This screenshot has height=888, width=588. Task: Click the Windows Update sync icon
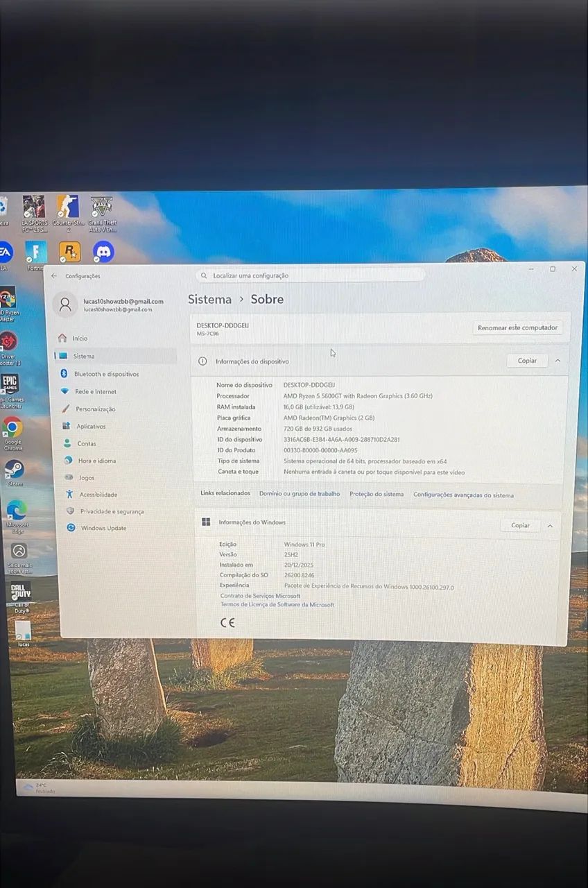click(x=71, y=528)
